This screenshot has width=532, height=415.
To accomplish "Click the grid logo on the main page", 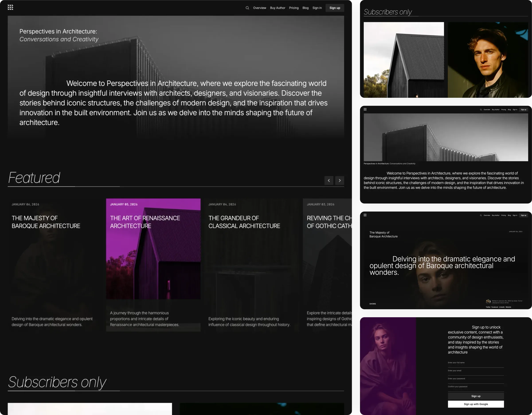I will (10, 7).
